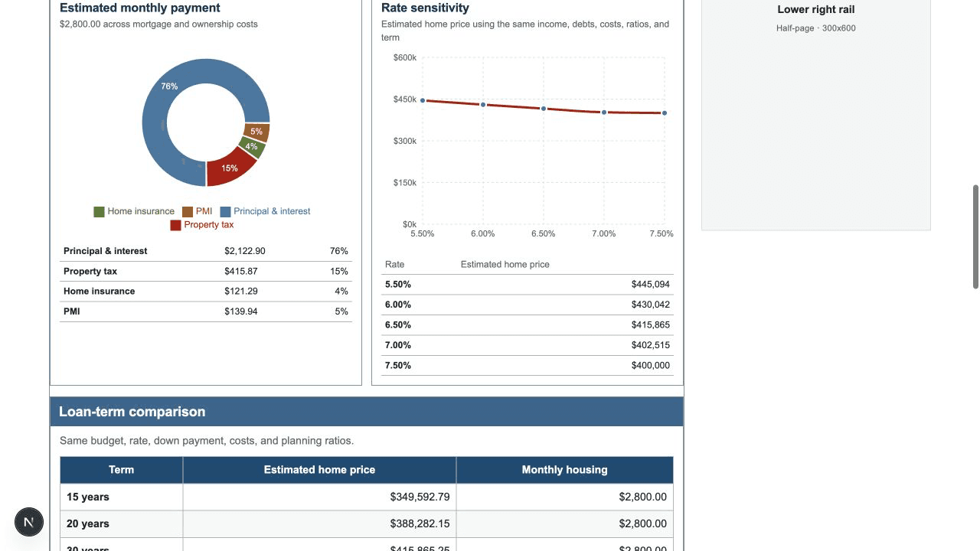Click the 4% green donut segment
This screenshot has height=551, width=980.
(252, 147)
